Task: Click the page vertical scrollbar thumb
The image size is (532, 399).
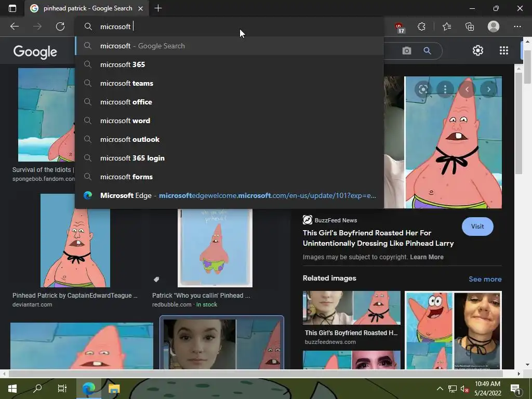Action: pos(527,66)
